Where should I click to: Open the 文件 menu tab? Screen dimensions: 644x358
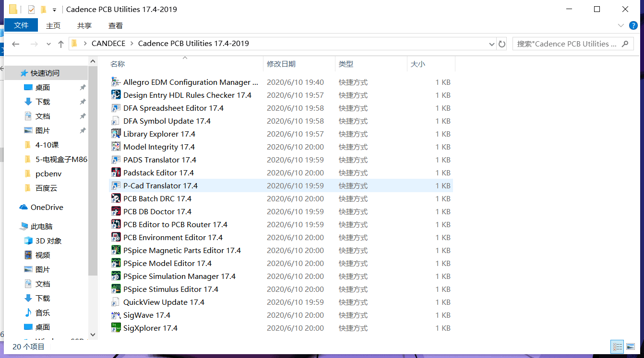tap(21, 25)
